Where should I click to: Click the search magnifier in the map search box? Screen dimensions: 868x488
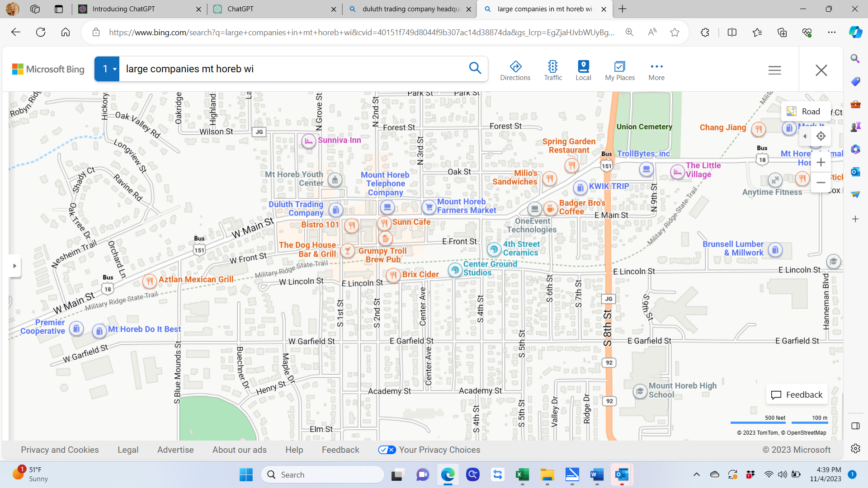click(x=475, y=68)
